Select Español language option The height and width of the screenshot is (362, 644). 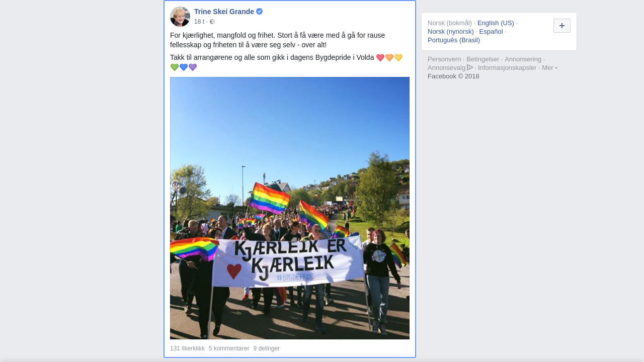(x=491, y=32)
